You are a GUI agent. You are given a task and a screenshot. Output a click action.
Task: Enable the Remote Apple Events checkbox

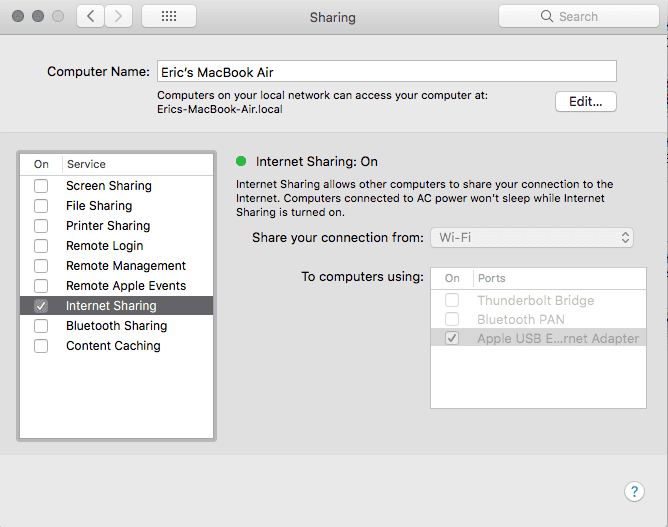coord(41,286)
